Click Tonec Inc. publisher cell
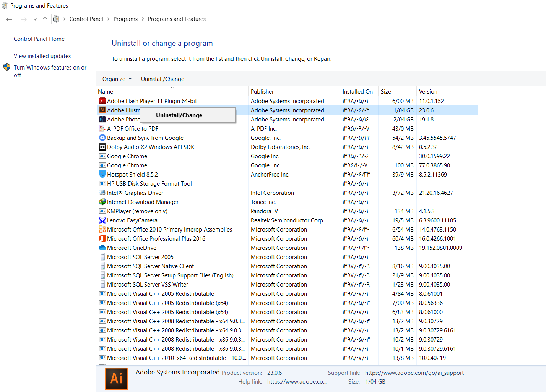Viewport: 546px width, 392px height. (x=263, y=202)
